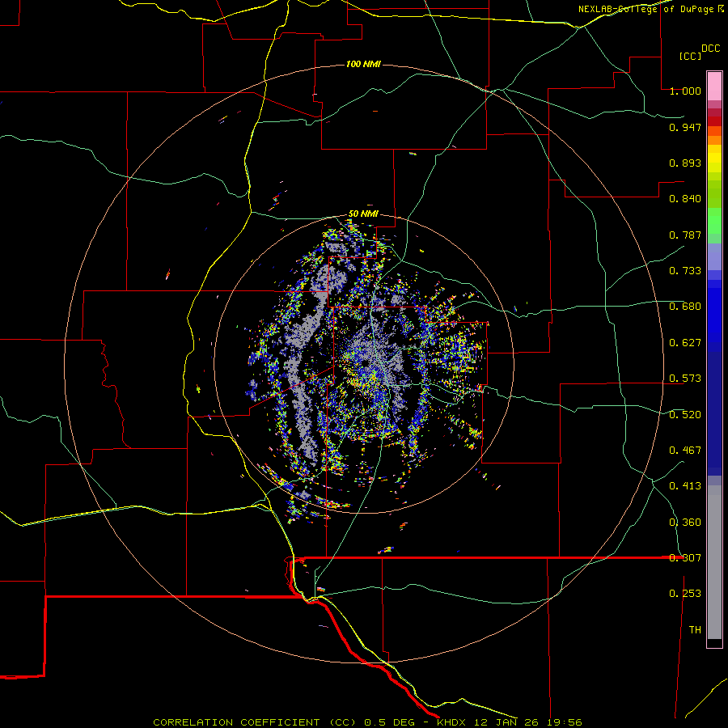Click the CORRELATION COEFFICIENT (CC) product title
The width and height of the screenshot is (728, 728).
(x=255, y=722)
